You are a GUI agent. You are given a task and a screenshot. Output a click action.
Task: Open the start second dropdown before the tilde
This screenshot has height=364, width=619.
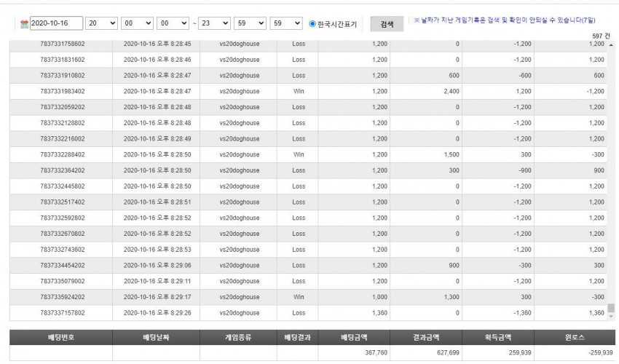173,23
